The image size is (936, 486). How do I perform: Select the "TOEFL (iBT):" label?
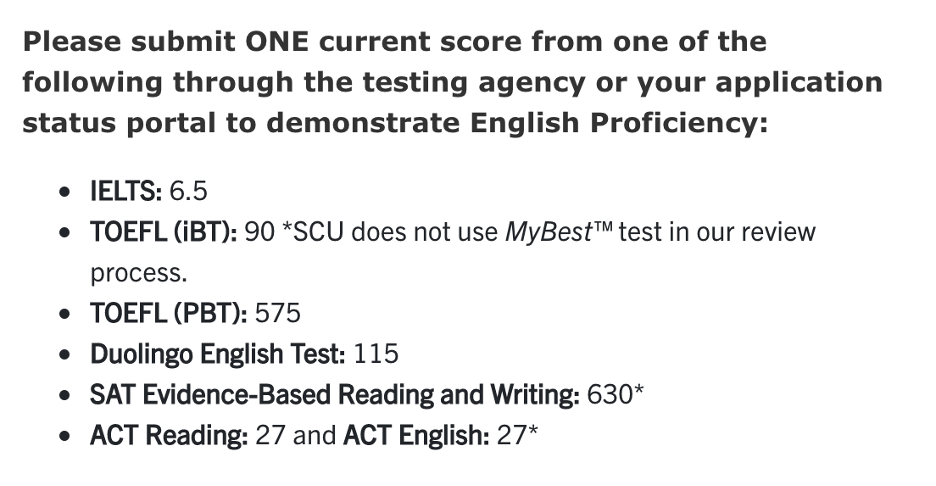pos(164,233)
